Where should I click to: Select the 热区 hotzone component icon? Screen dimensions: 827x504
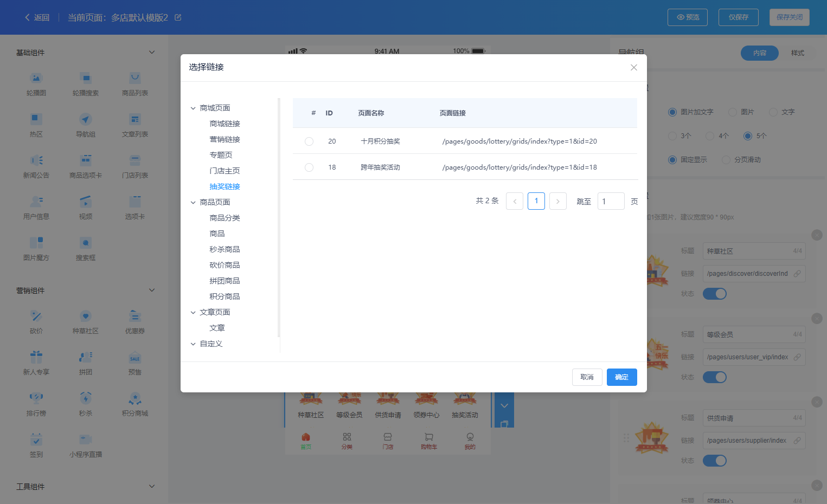point(36,119)
